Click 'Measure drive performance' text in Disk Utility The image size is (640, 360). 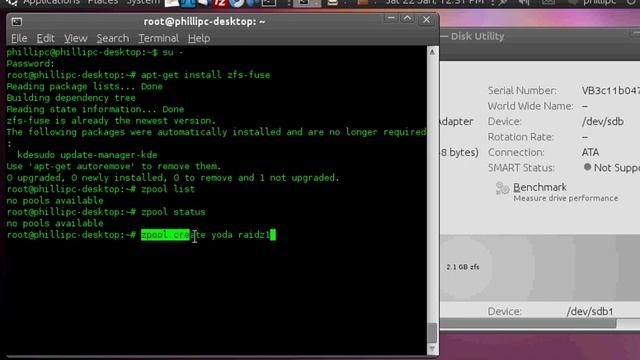pos(566,198)
